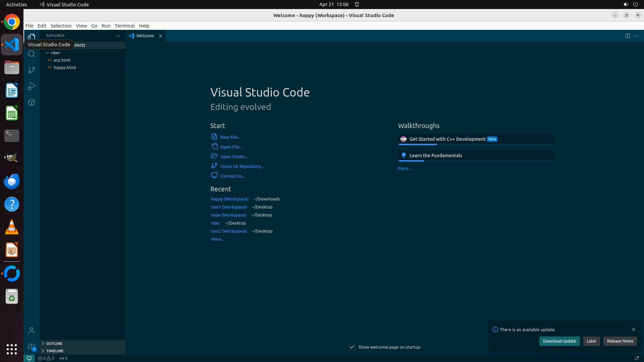Open errors and warnings status indicator
This screenshot has width=644, height=362.
46,358
